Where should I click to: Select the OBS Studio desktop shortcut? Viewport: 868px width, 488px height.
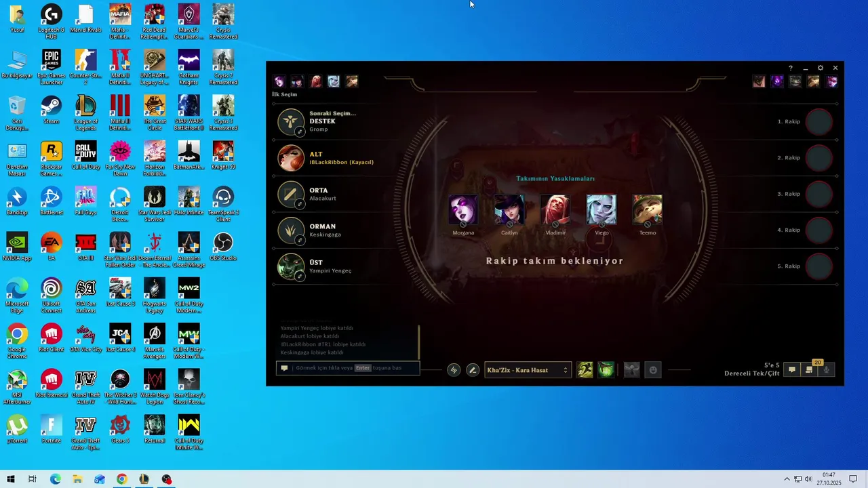223,247
